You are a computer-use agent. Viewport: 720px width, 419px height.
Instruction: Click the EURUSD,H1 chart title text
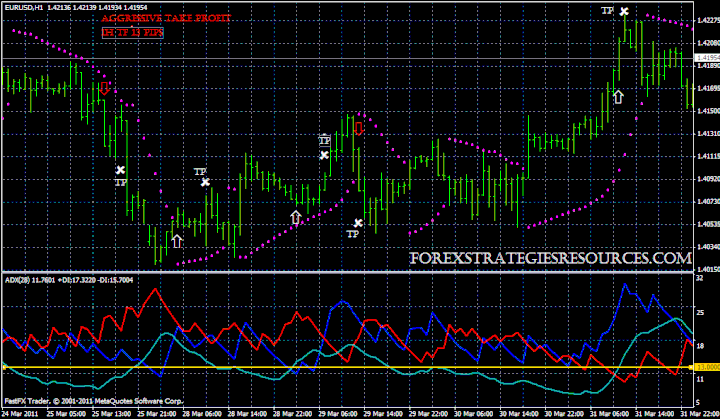pyautogui.click(x=23, y=7)
